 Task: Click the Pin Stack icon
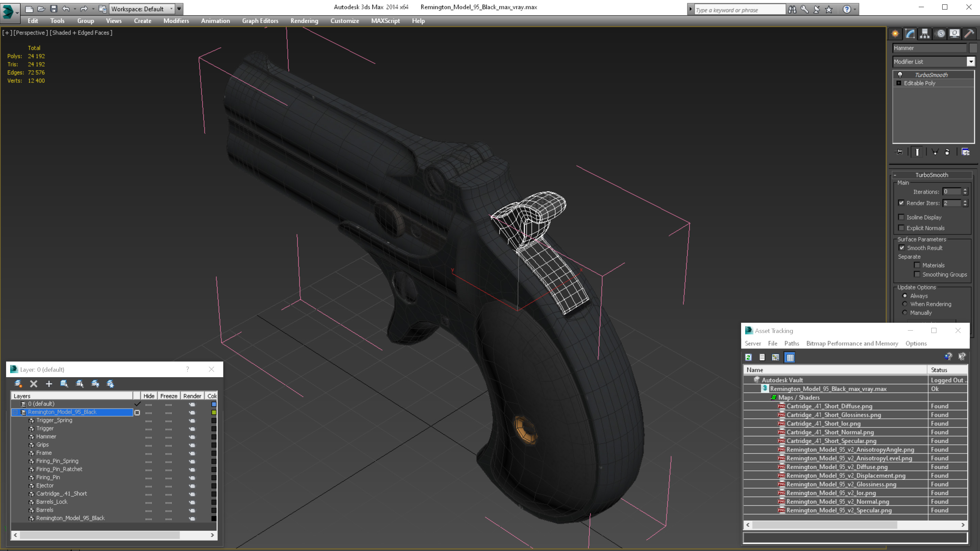[x=899, y=152]
